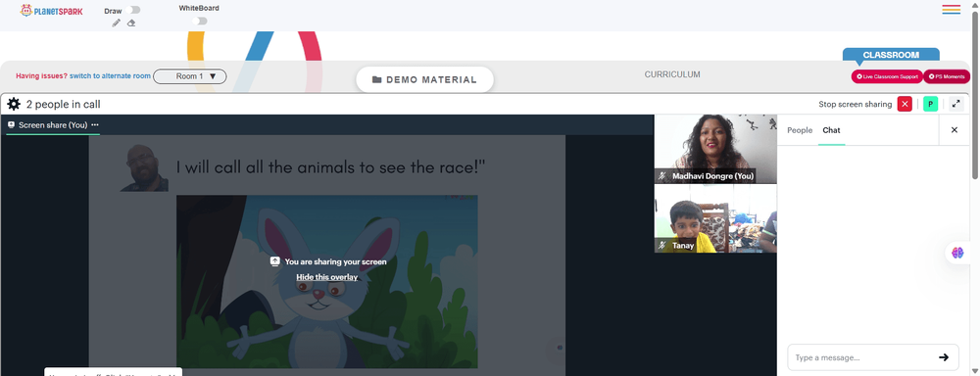The width and height of the screenshot is (980, 376).
Task: Click muted mic icon on Tanay tile
Action: pos(662,246)
